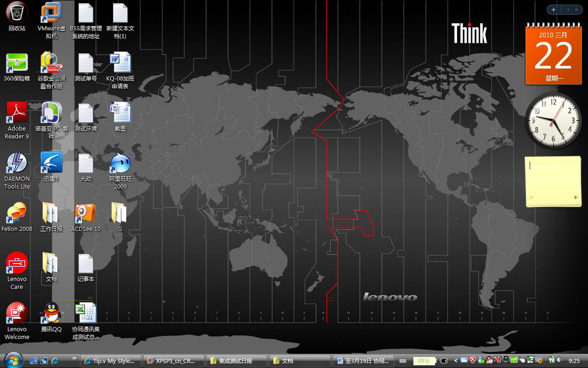Launch Adobe Reader 9 shortcut
Viewport: 588px width, 368px height.
(x=17, y=121)
